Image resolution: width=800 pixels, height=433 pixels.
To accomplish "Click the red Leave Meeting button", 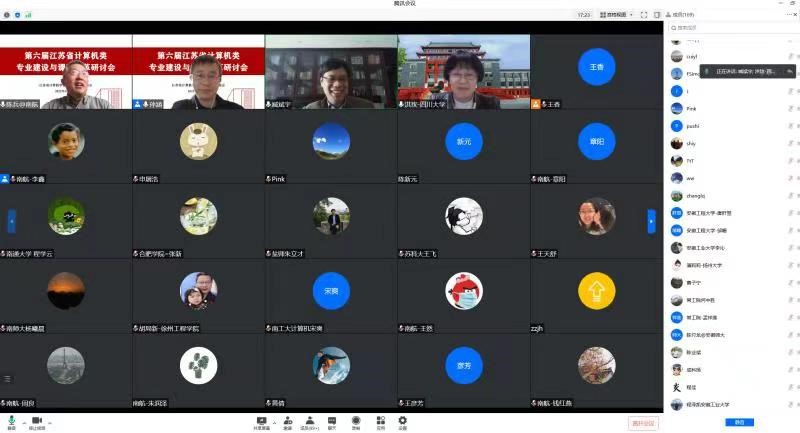I will click(644, 423).
